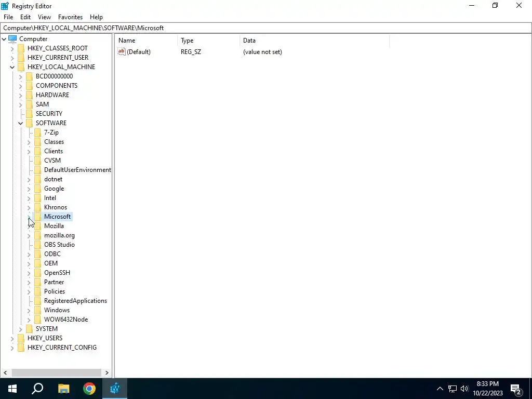The image size is (532, 399).
Task: Click the HKEY_CLASSES_ROOT folder icon
Action: pyautogui.click(x=21, y=48)
